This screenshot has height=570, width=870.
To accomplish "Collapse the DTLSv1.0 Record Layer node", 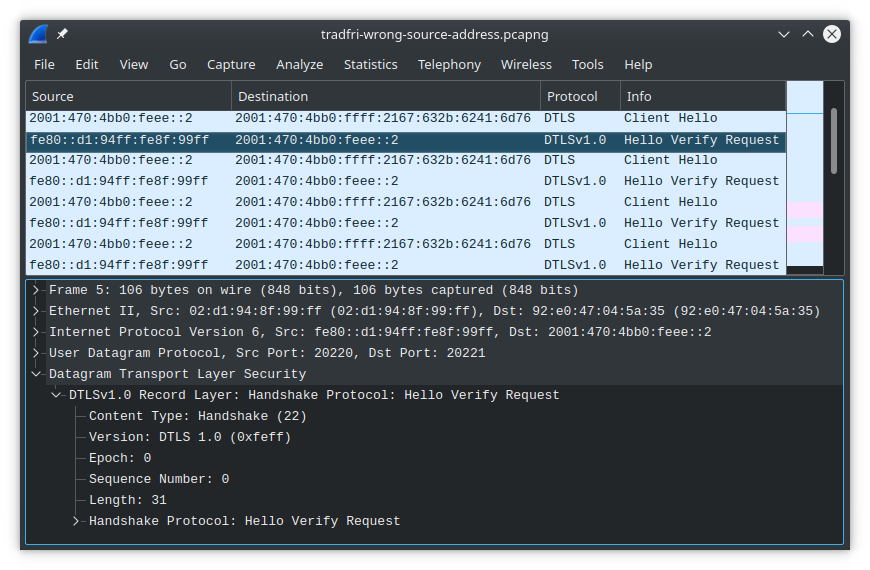I will (x=56, y=395).
